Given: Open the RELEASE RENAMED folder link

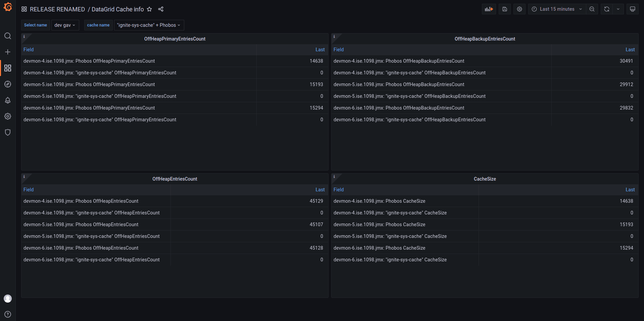Looking at the screenshot, I should (x=57, y=9).
